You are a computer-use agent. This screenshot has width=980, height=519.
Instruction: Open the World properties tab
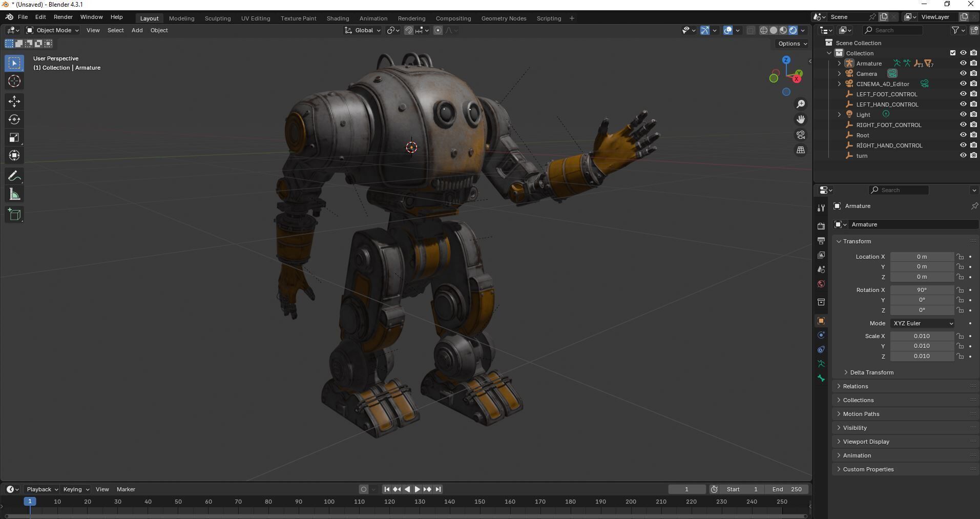[821, 284]
